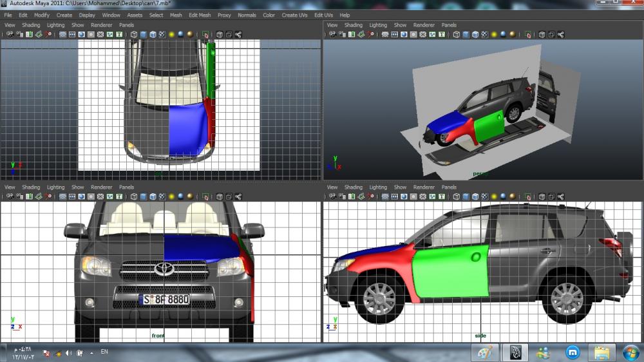644x362 pixels.
Task: Click smooth shade all icon in top view toolbar
Action: [x=144, y=34]
